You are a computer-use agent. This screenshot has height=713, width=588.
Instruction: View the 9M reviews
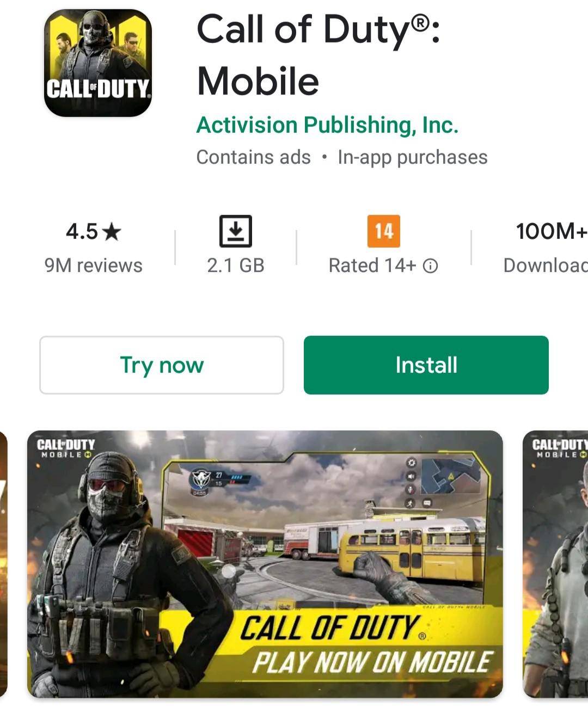click(93, 266)
